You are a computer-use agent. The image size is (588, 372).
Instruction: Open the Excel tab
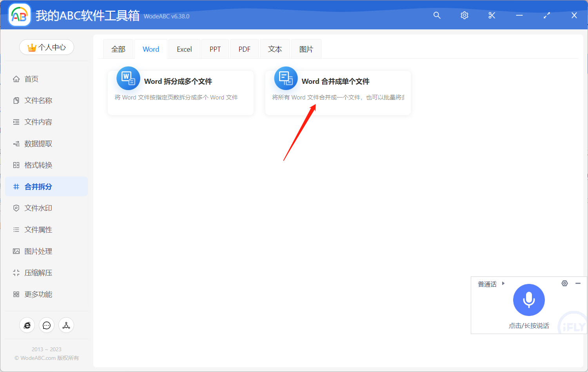pos(184,49)
